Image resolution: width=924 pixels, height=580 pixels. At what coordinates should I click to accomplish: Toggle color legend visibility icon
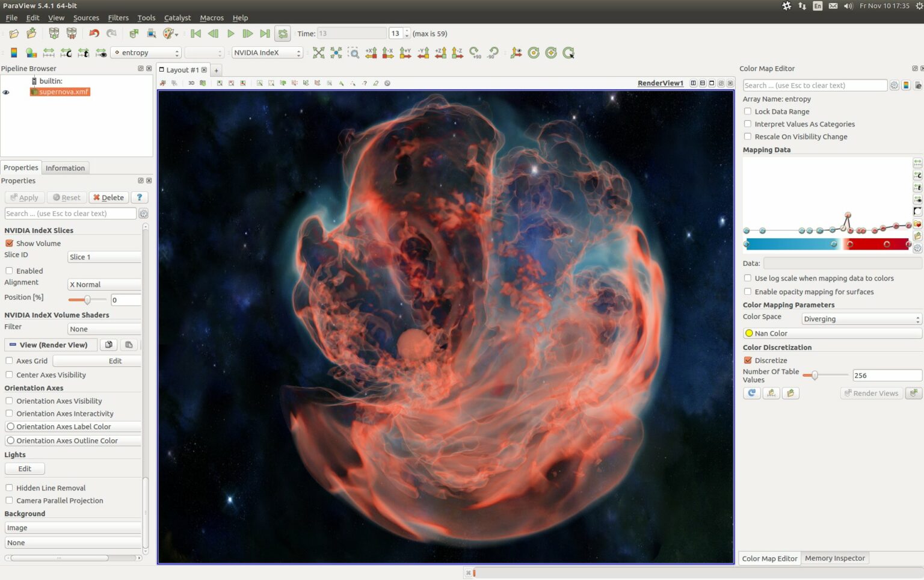[14, 53]
